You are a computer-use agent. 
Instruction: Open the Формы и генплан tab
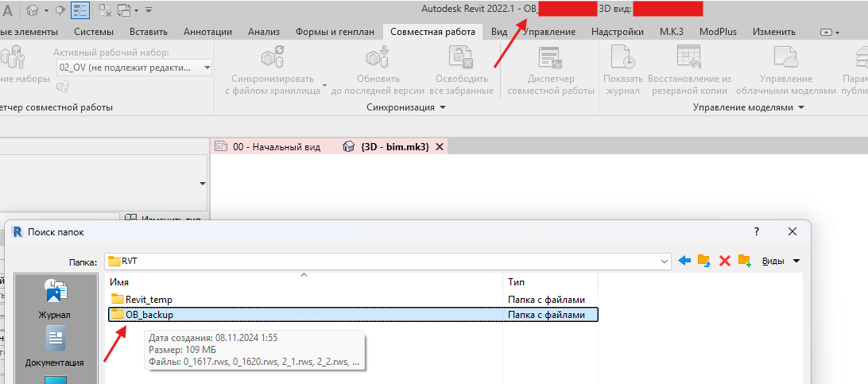click(x=335, y=32)
